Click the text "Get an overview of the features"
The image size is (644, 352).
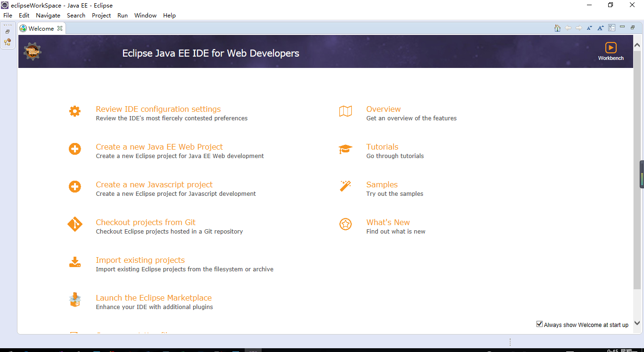point(412,118)
